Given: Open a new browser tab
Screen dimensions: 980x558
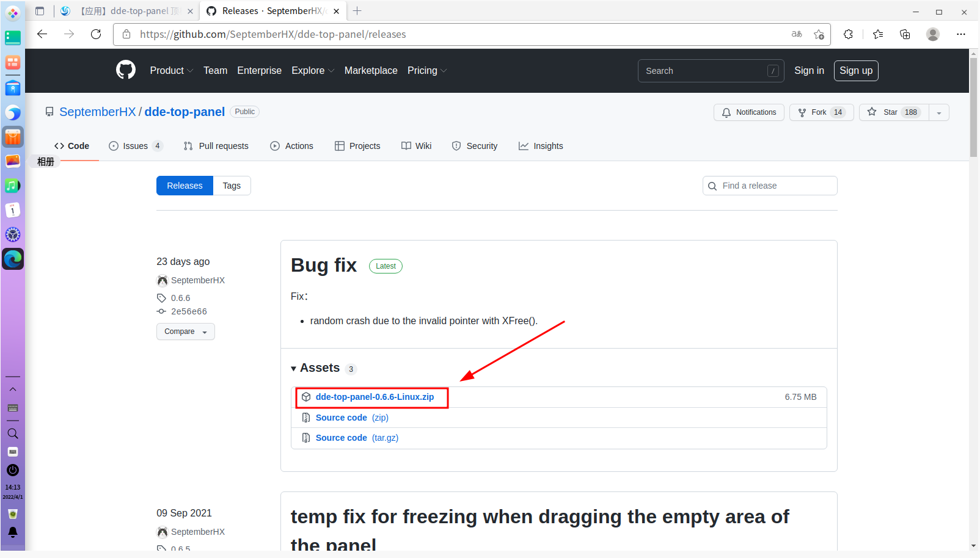Looking at the screenshot, I should 357,11.
